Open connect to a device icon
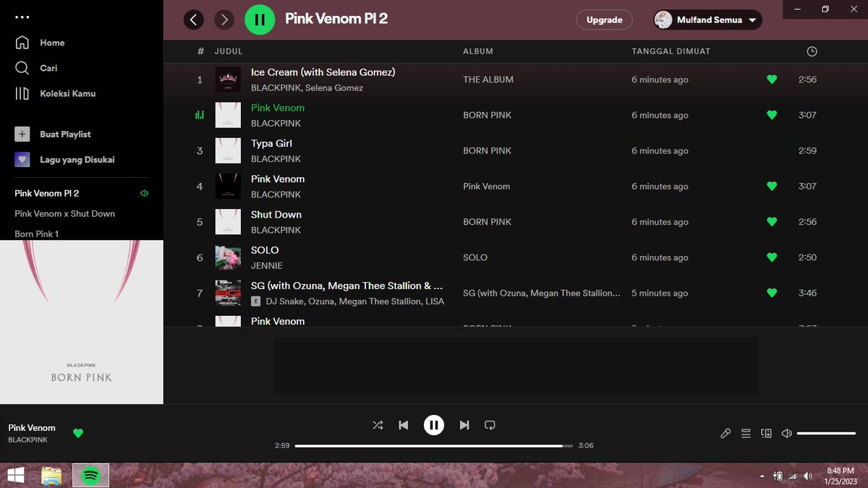The image size is (868, 488). (766, 434)
